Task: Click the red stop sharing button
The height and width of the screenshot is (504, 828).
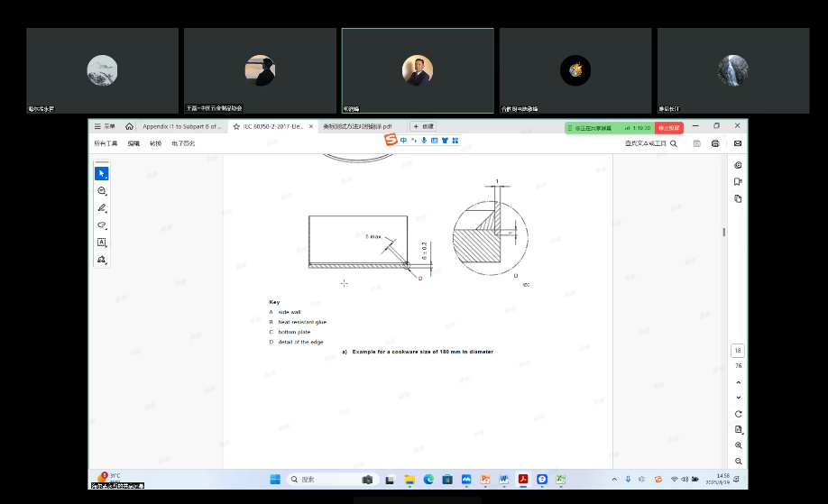Action: [669, 128]
